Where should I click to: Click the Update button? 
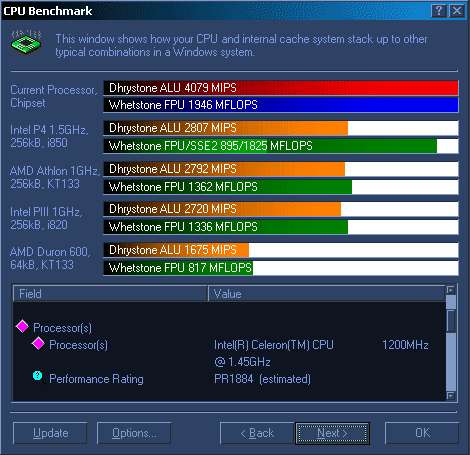pos(50,433)
